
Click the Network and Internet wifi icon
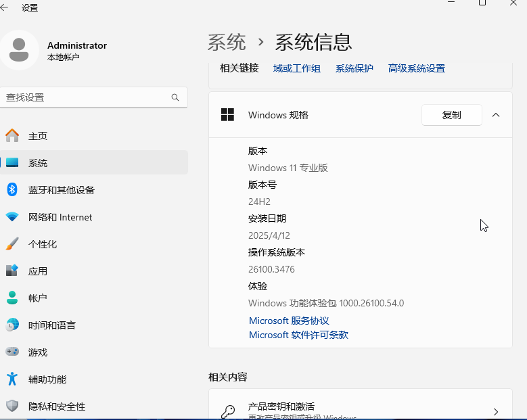12,217
